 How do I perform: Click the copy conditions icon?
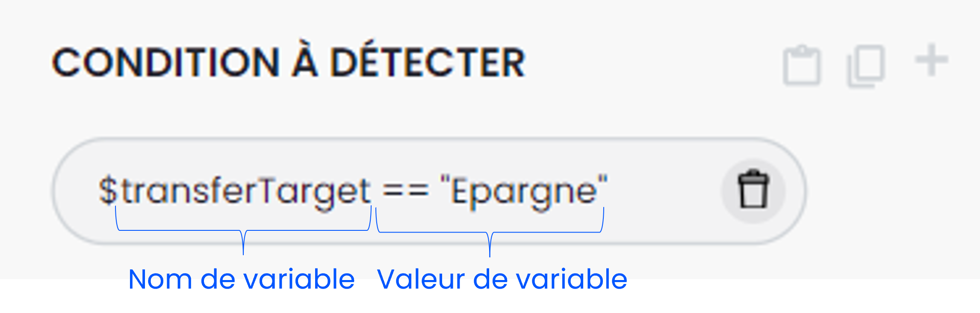pyautogui.click(x=866, y=66)
